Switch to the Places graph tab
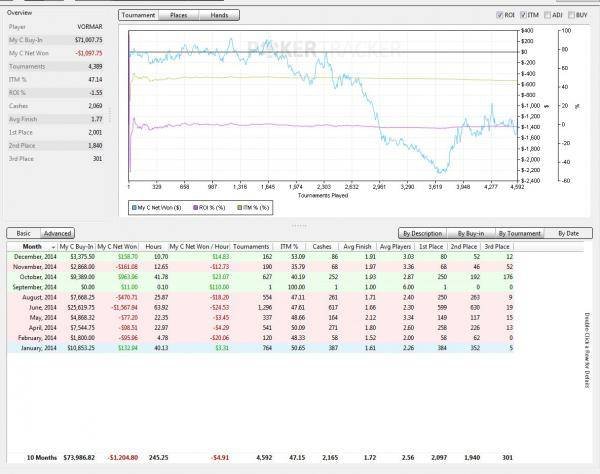The image size is (600, 474). [178, 16]
